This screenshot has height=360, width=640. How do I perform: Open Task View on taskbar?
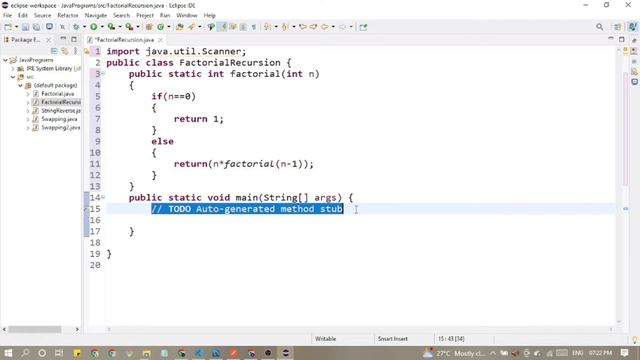(59, 353)
